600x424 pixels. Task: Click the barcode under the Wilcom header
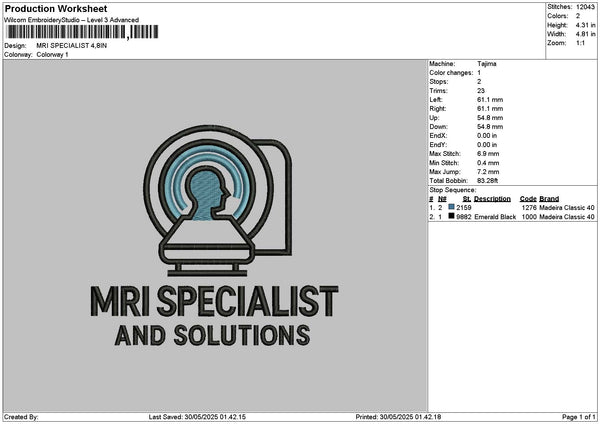(x=82, y=32)
